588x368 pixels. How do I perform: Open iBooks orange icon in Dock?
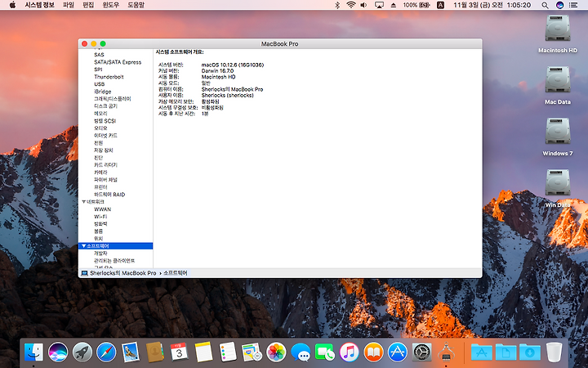point(373,352)
